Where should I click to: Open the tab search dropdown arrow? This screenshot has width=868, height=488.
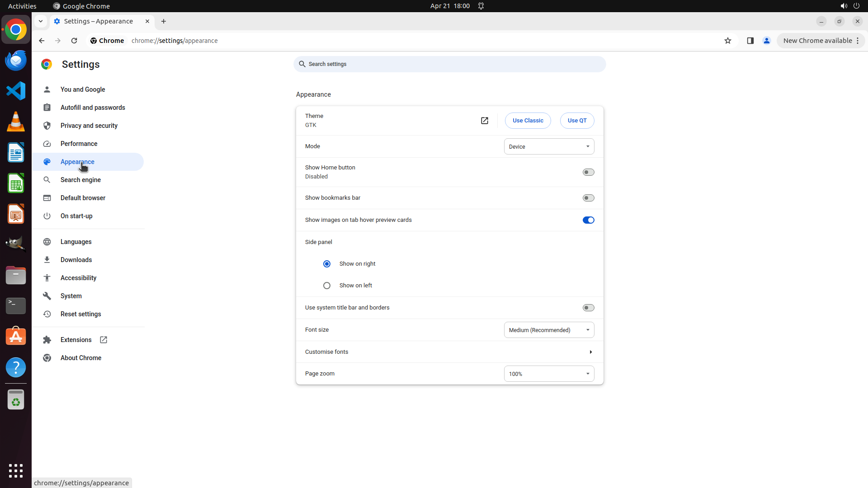41,21
